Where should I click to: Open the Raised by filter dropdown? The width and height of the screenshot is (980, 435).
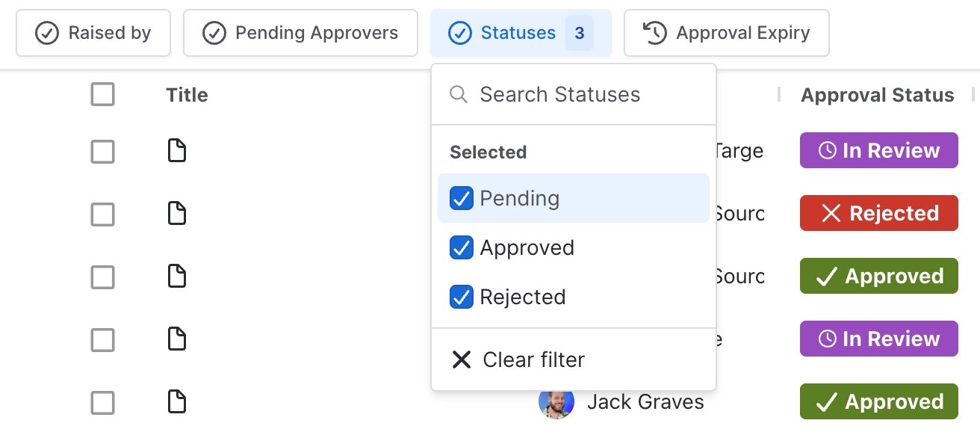pos(93,33)
